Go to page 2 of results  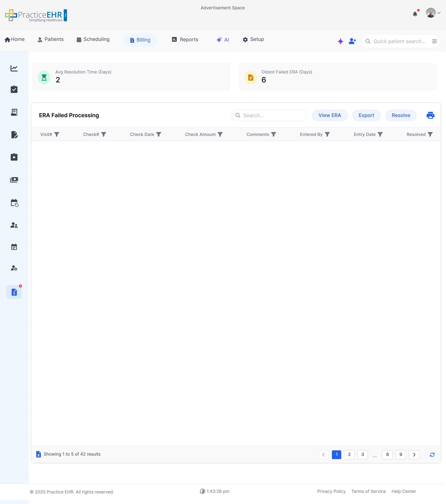pyautogui.click(x=349, y=454)
